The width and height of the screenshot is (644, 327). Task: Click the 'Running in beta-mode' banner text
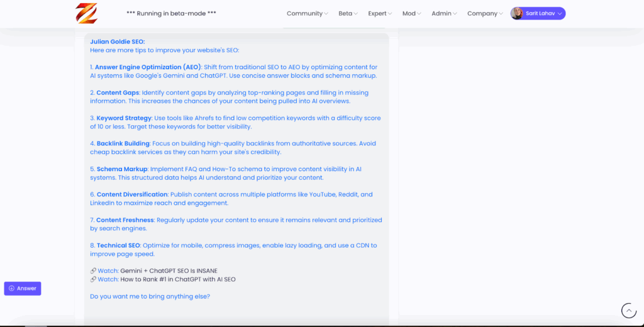pyautogui.click(x=171, y=13)
